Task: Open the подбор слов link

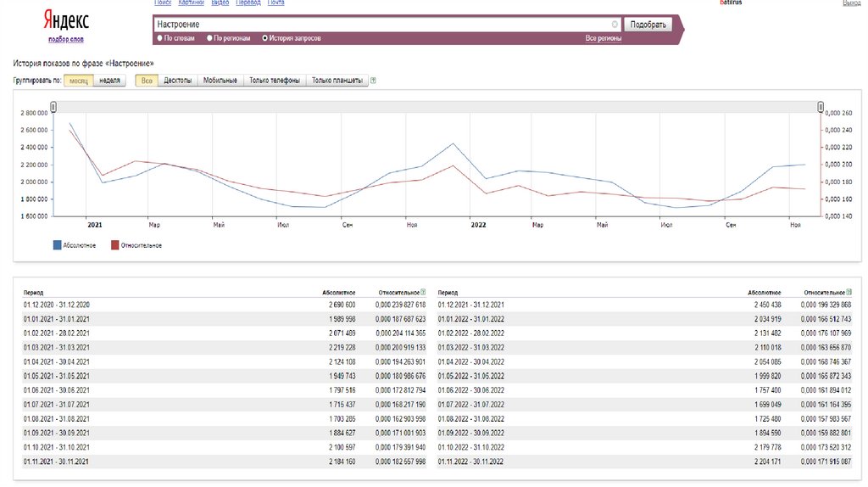Action: point(65,39)
